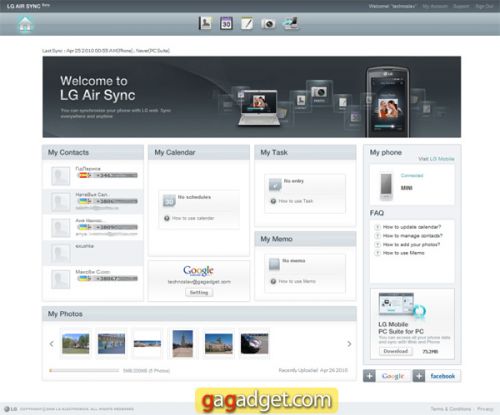Viewport: 500px width, 415px height.
Task: Open the My Memo panel header
Action: (305, 239)
